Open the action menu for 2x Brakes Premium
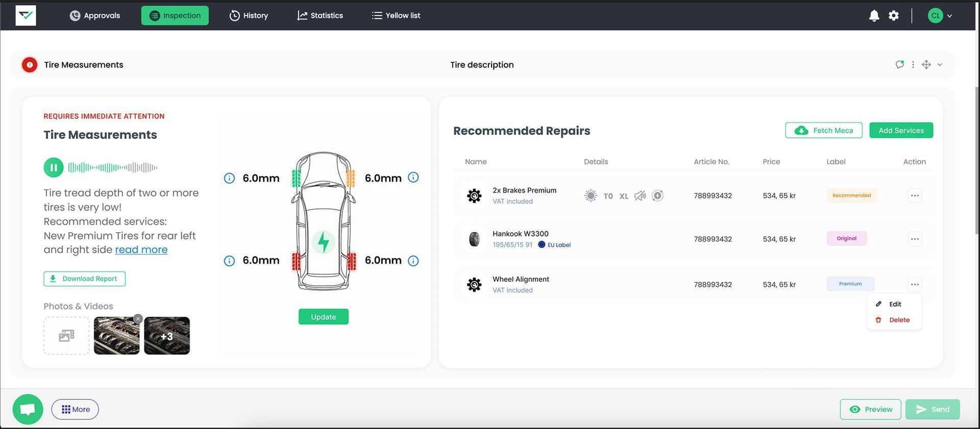 click(915, 196)
